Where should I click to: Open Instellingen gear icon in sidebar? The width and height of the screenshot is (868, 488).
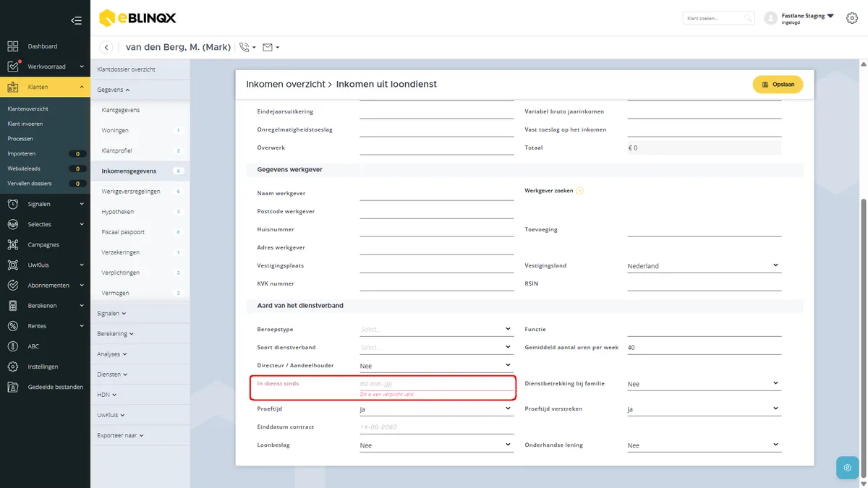point(13,367)
